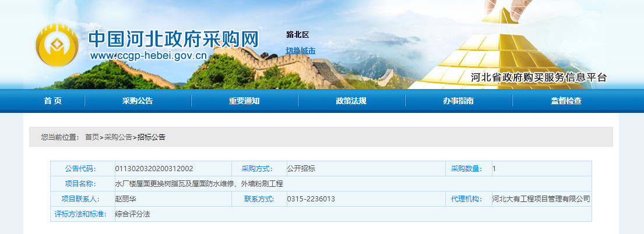This screenshot has width=644, height=234.
Task: Open the 采购公告 navigation menu
Action: [x=138, y=101]
